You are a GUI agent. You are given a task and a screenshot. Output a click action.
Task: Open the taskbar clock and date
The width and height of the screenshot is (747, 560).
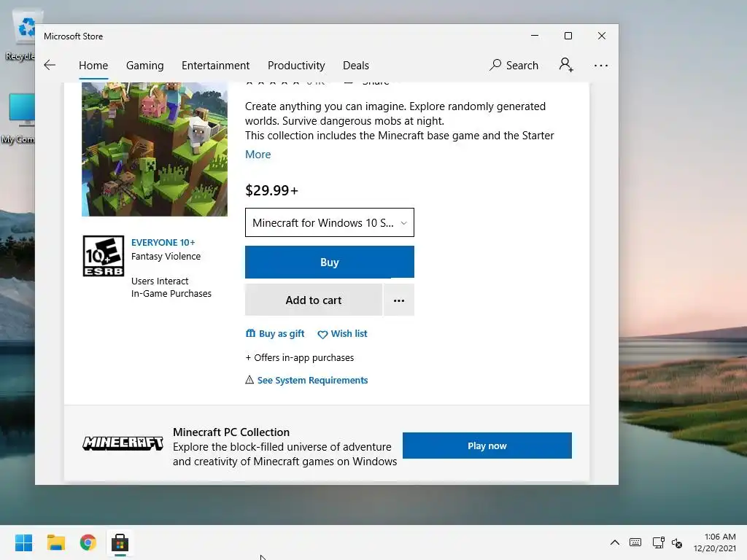[x=715, y=542]
